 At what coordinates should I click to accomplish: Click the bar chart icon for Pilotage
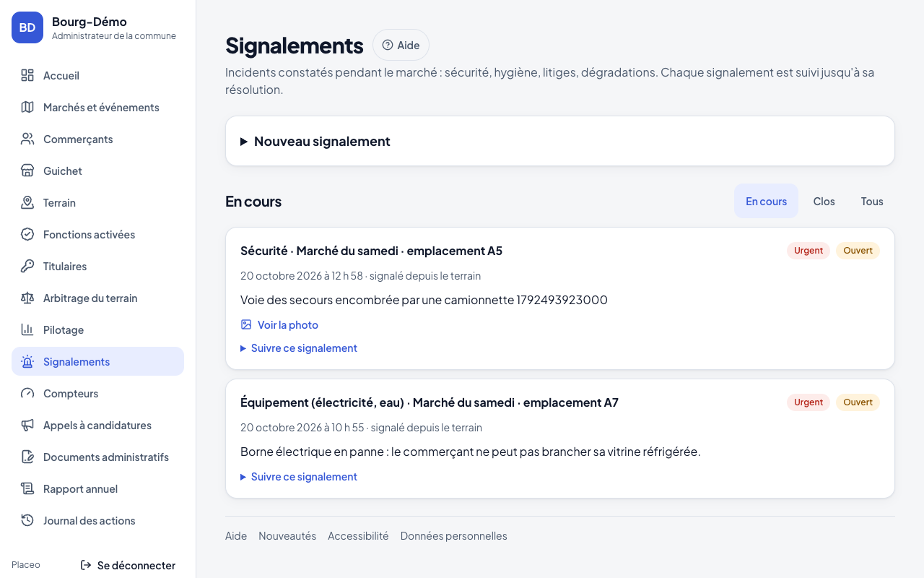(27, 329)
